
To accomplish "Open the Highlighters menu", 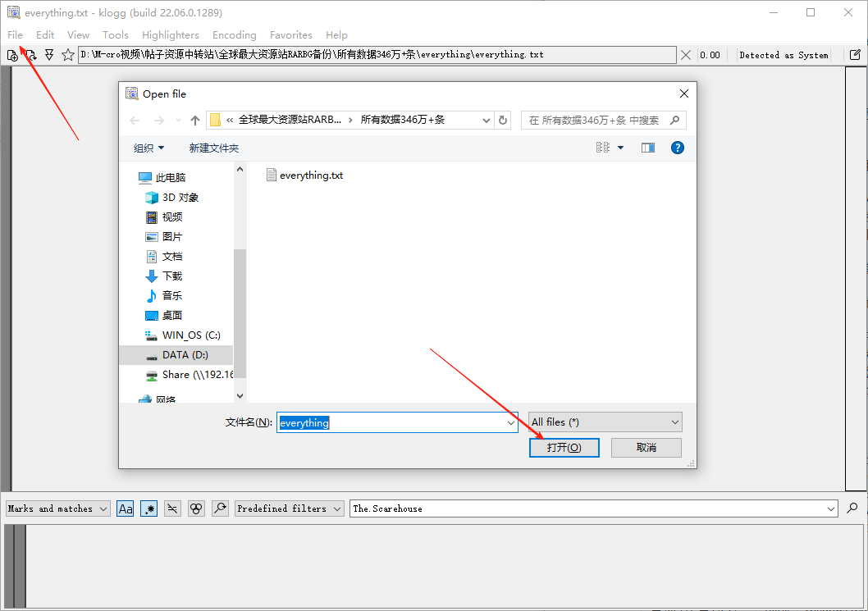I will click(170, 35).
